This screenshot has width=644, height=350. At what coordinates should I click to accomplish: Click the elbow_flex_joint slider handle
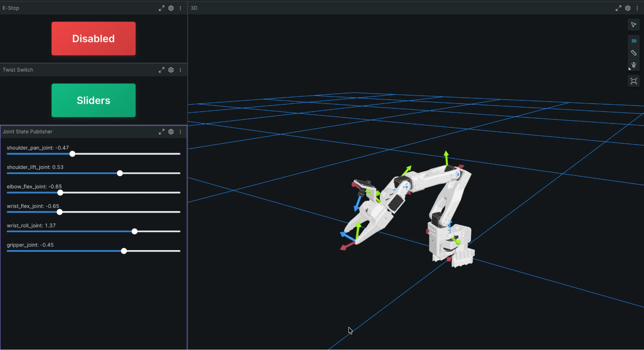[x=60, y=193]
